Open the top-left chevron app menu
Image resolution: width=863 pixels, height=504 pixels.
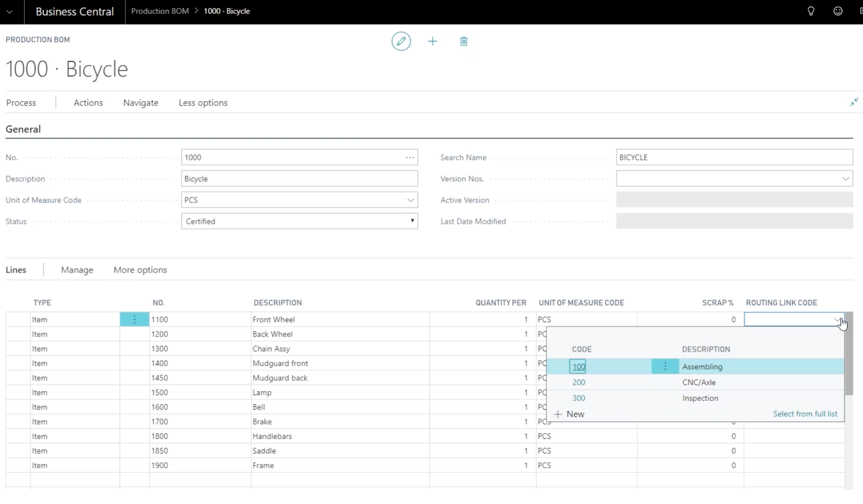(10, 12)
